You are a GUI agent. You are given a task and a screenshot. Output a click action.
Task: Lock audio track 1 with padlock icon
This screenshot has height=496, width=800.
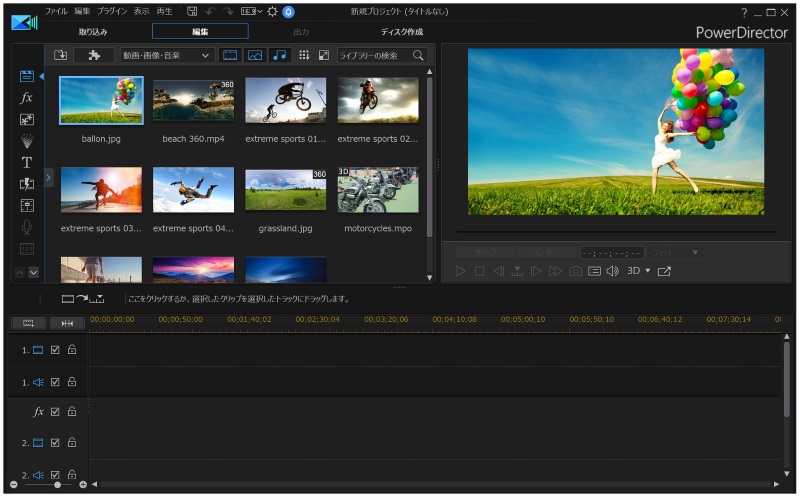pos(72,382)
